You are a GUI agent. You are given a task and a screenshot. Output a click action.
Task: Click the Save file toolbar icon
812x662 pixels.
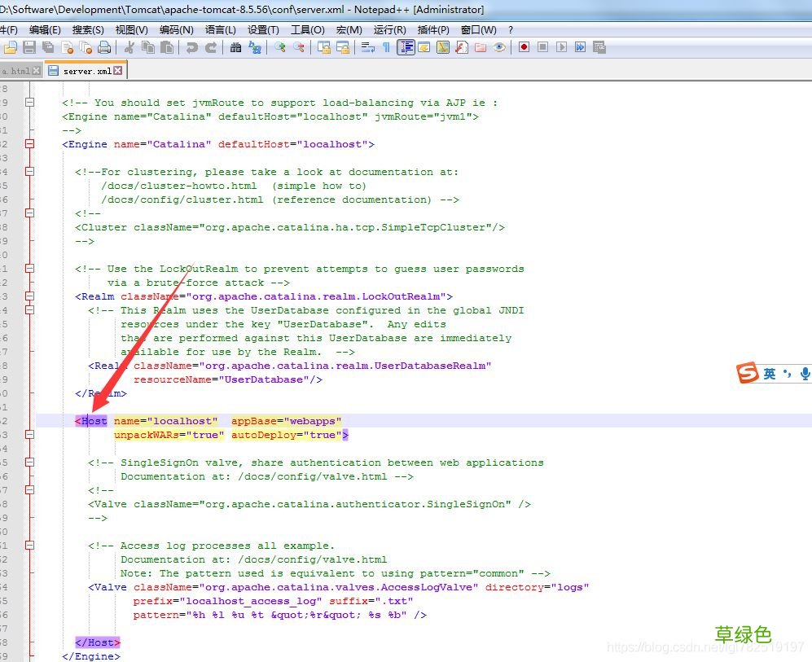tap(29, 47)
